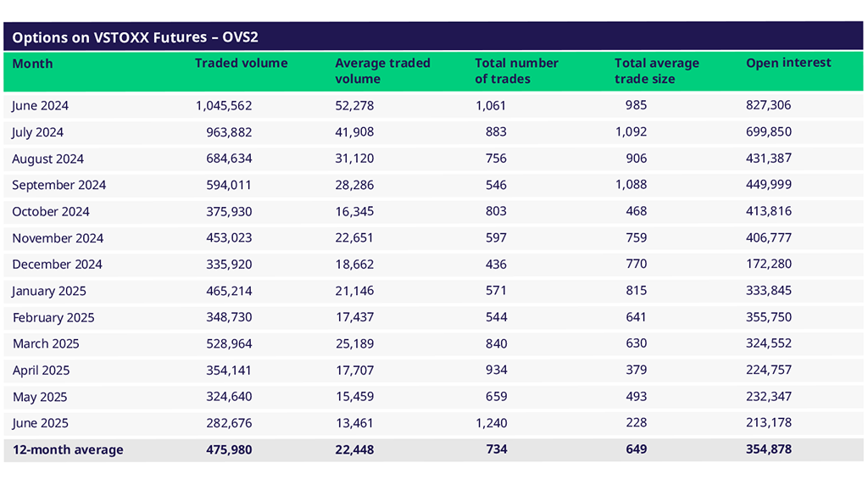Click the 'Average traded volume' column header
The height and width of the screenshot is (485, 868).
click(382, 71)
